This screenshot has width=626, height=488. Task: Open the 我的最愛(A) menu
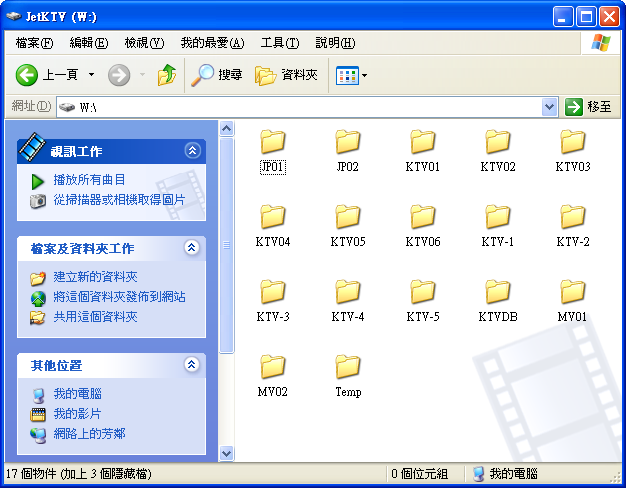pos(212,42)
